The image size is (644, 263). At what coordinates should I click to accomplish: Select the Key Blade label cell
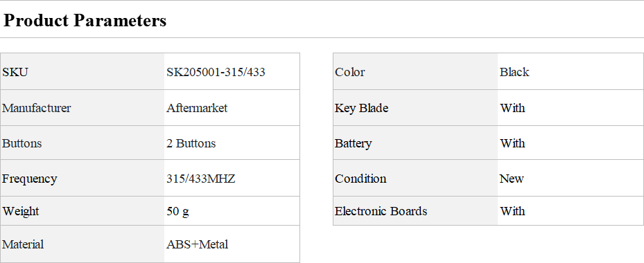[415, 107]
